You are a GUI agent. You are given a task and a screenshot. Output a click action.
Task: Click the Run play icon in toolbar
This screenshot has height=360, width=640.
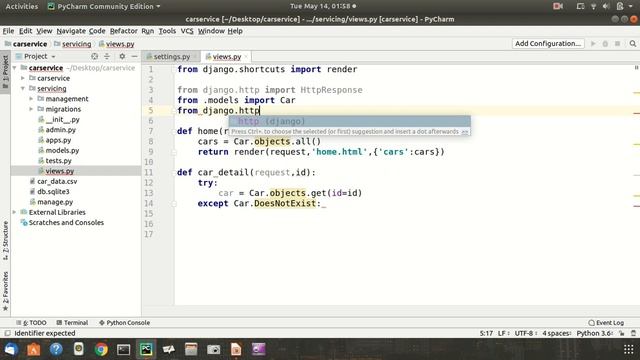593,44
